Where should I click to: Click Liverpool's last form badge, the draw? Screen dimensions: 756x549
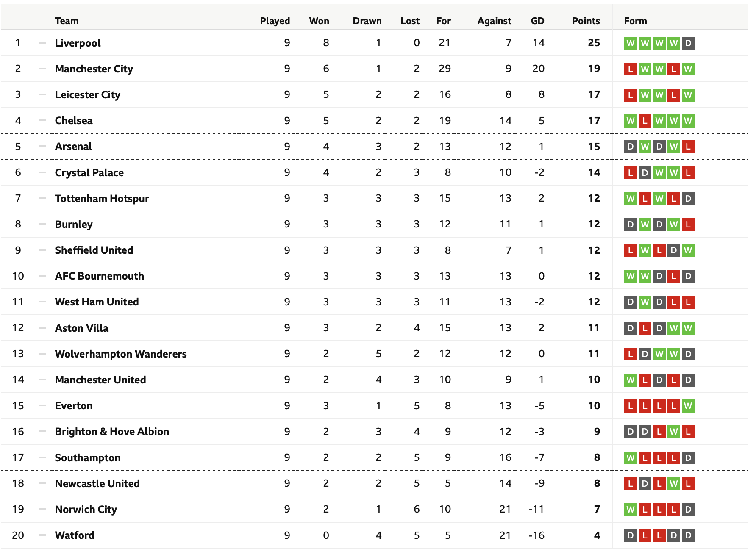(x=688, y=43)
